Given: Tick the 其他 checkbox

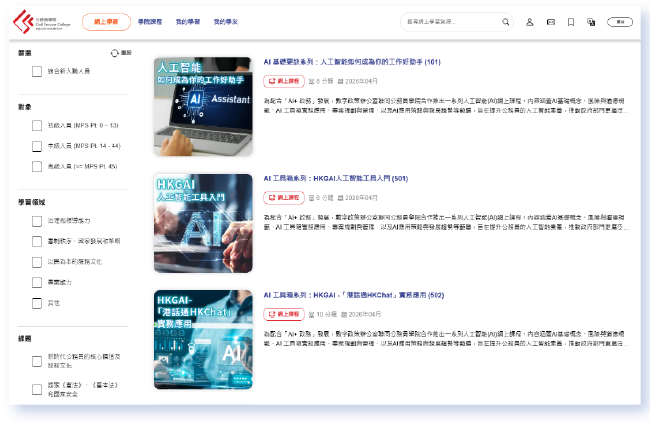Looking at the screenshot, I should point(37,303).
